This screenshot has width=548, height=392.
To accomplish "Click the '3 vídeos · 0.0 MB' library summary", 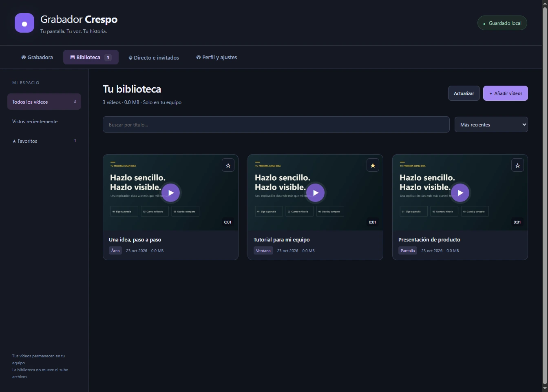I will (x=142, y=102).
